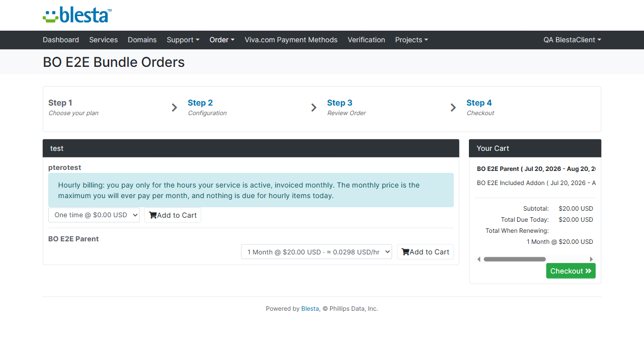Proceed with the green Checkout button
The width and height of the screenshot is (644, 362).
(571, 271)
